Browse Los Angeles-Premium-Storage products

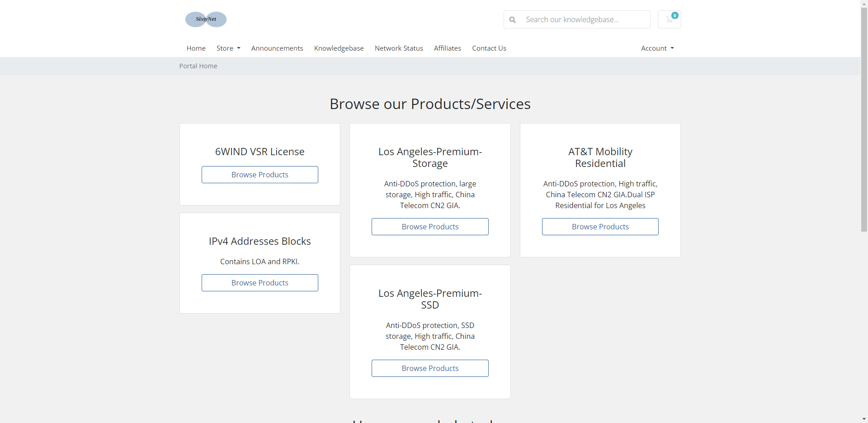(x=430, y=226)
